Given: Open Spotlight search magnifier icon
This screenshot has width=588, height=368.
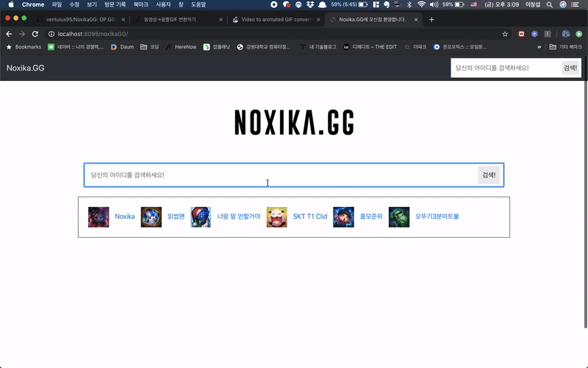Looking at the screenshot, I should click(x=549, y=4).
